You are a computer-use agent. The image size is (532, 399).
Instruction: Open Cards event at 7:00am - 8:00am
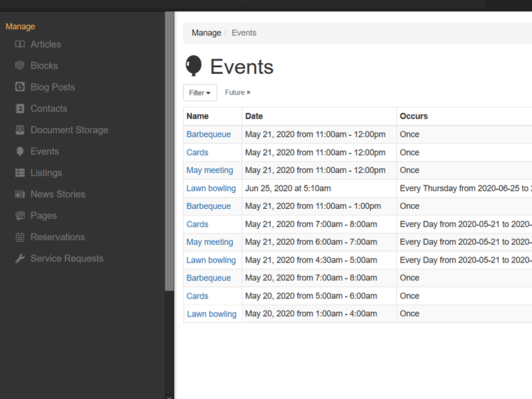coord(198,224)
